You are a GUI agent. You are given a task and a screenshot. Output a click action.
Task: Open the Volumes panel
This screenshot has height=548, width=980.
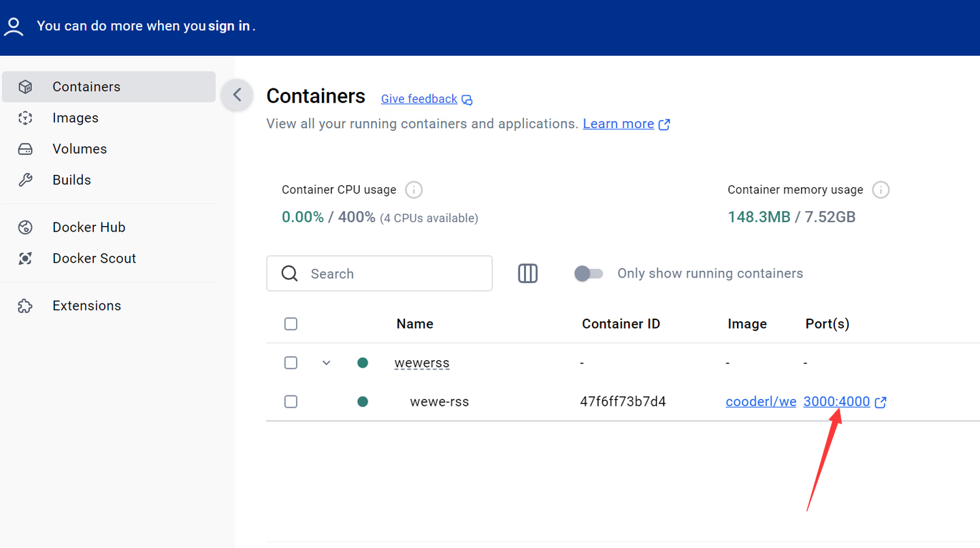80,148
